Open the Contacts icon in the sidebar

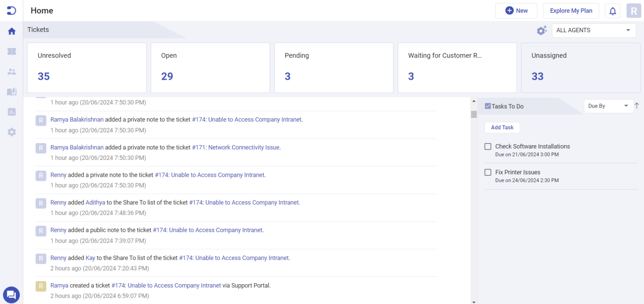pyautogui.click(x=11, y=71)
